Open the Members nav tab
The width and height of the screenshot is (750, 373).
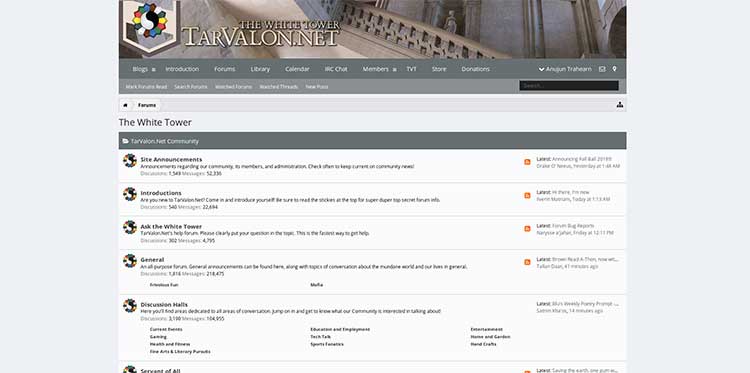[x=375, y=69]
